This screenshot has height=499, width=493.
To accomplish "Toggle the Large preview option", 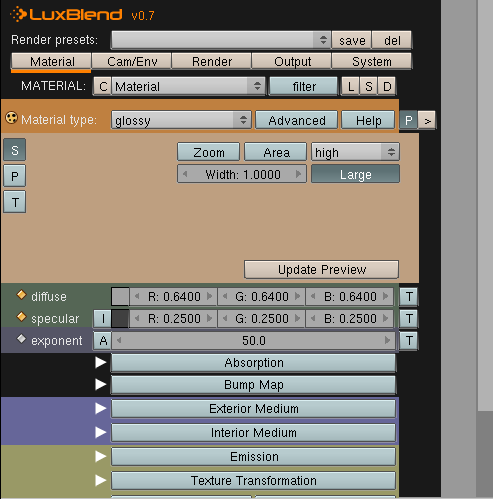I will (355, 174).
